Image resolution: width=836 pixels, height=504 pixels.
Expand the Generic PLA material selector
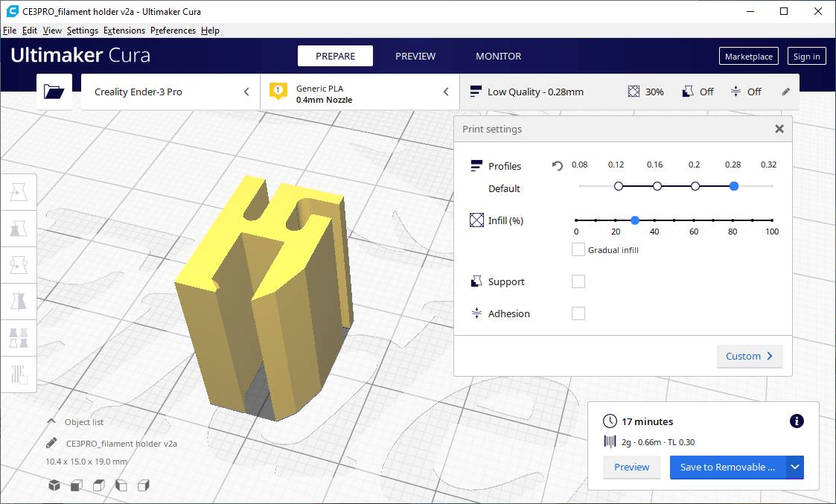(360, 92)
